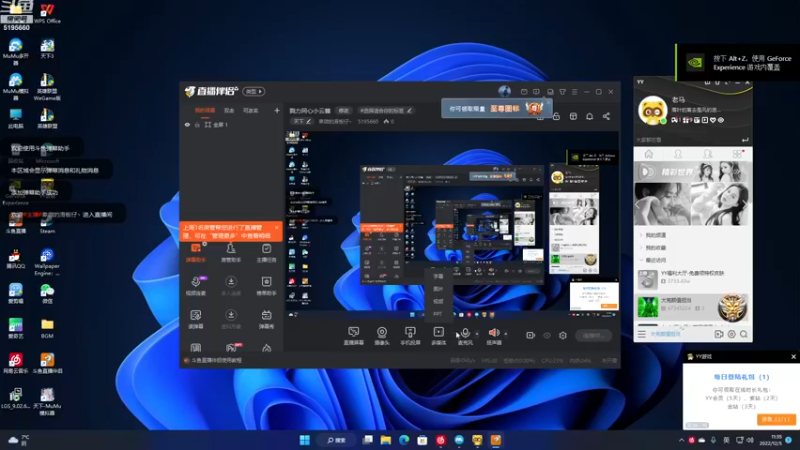Expand microphone options arrow
The width and height of the screenshot is (800, 450).
(x=477, y=334)
